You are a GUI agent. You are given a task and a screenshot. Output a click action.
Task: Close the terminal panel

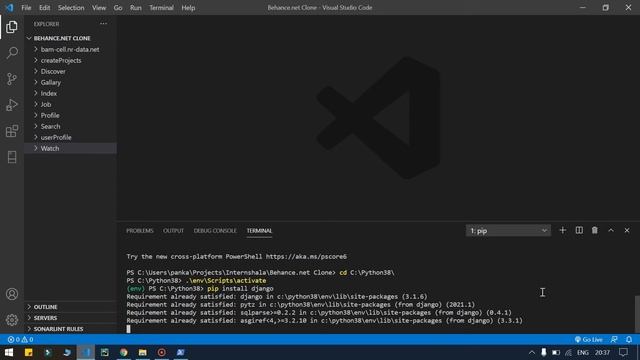627,230
